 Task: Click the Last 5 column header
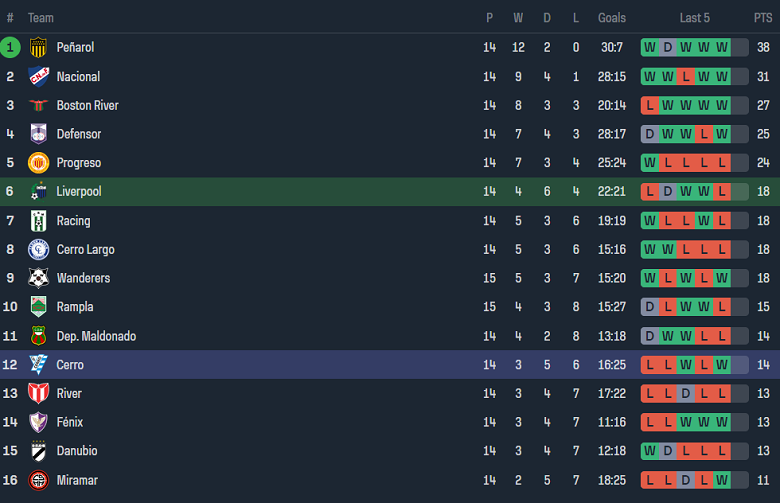click(694, 18)
